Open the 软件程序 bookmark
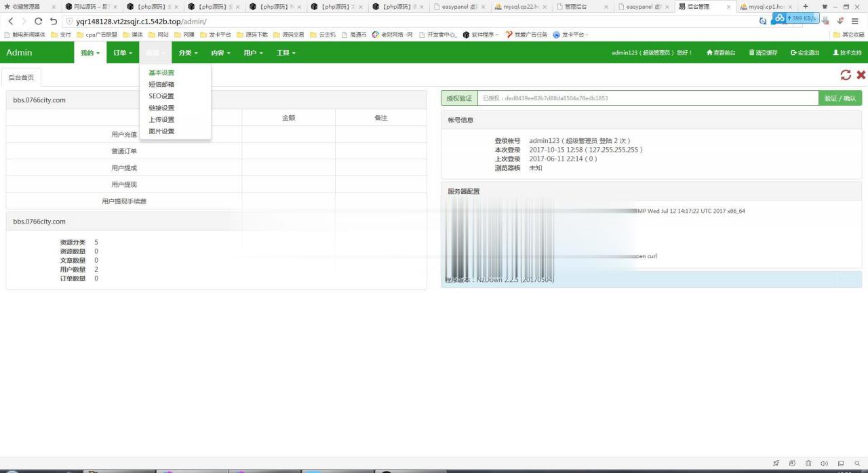Screen dimensions: 868x473 click(x=481, y=35)
